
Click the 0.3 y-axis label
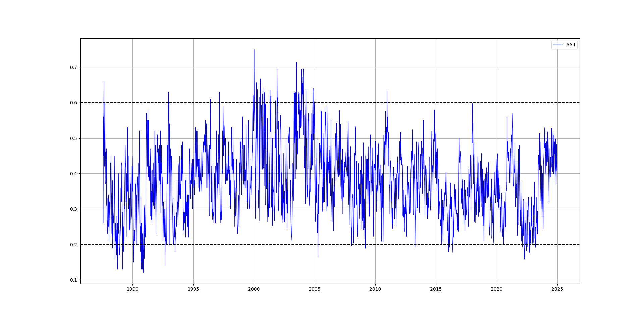(x=73, y=209)
